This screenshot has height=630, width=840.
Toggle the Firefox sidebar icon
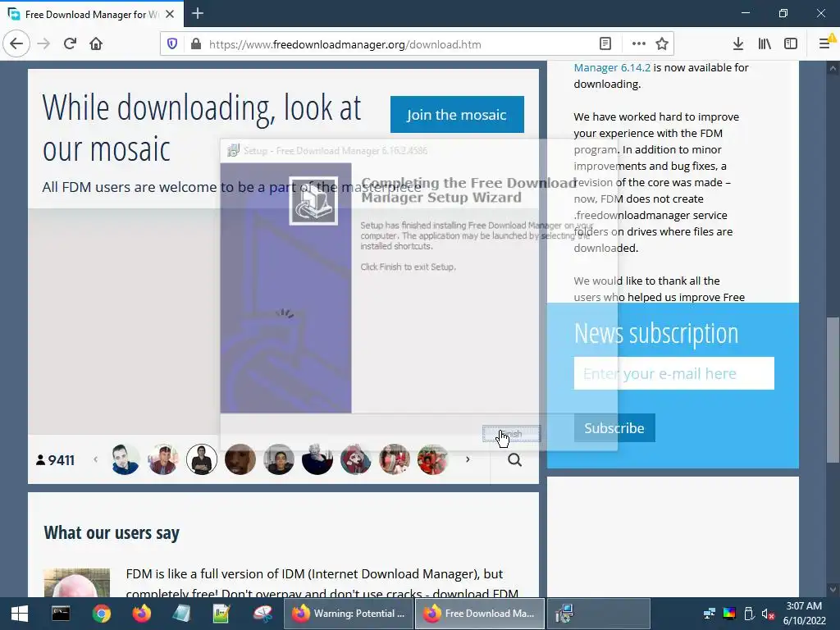791,44
